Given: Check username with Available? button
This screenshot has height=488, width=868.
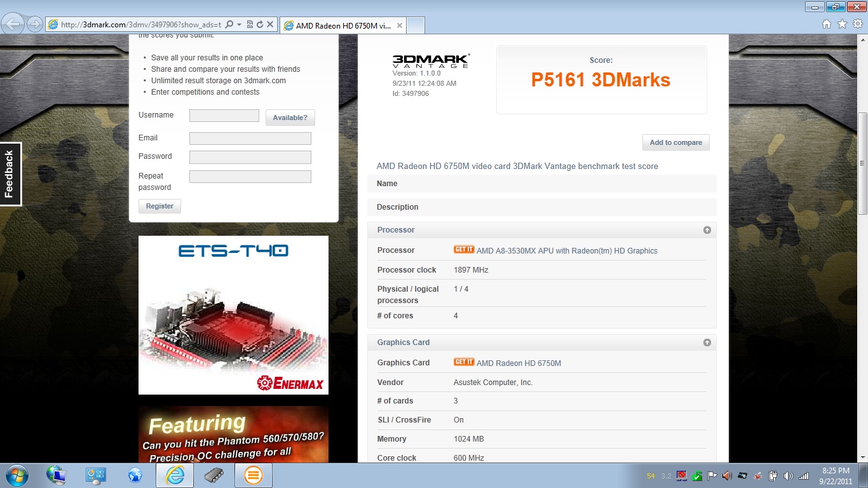Looking at the screenshot, I should [290, 118].
